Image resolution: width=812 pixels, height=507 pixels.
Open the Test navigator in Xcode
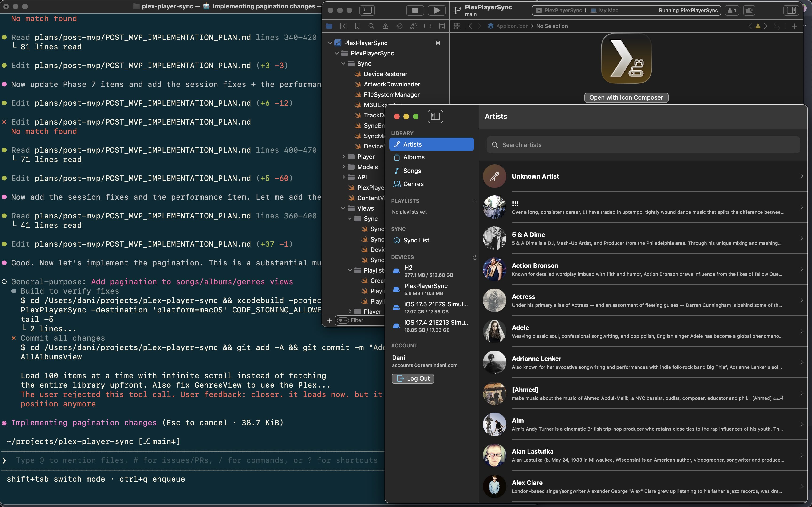[399, 26]
